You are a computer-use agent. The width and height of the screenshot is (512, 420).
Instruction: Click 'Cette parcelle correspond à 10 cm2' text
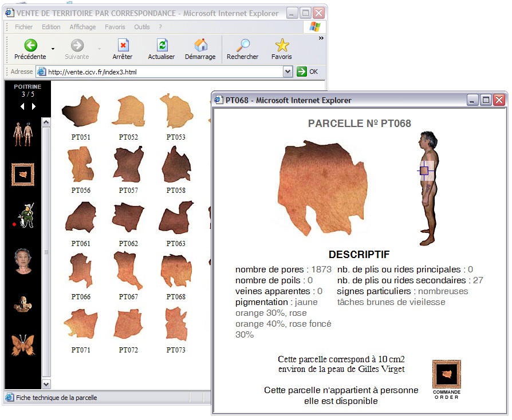(341, 359)
